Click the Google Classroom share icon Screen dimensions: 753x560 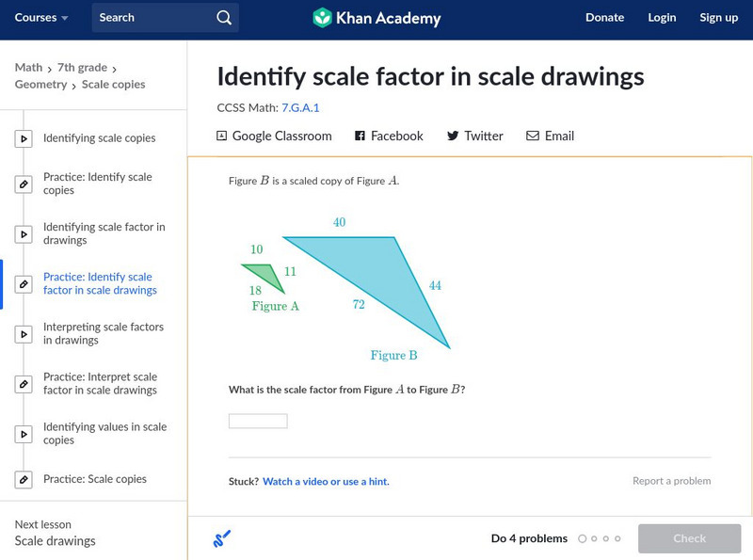tap(222, 136)
